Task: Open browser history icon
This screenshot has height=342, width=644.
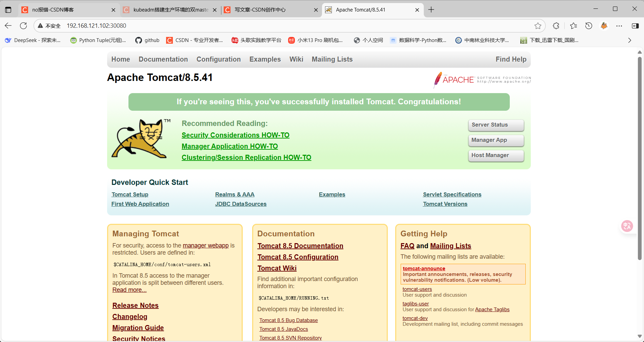Action: tap(589, 26)
